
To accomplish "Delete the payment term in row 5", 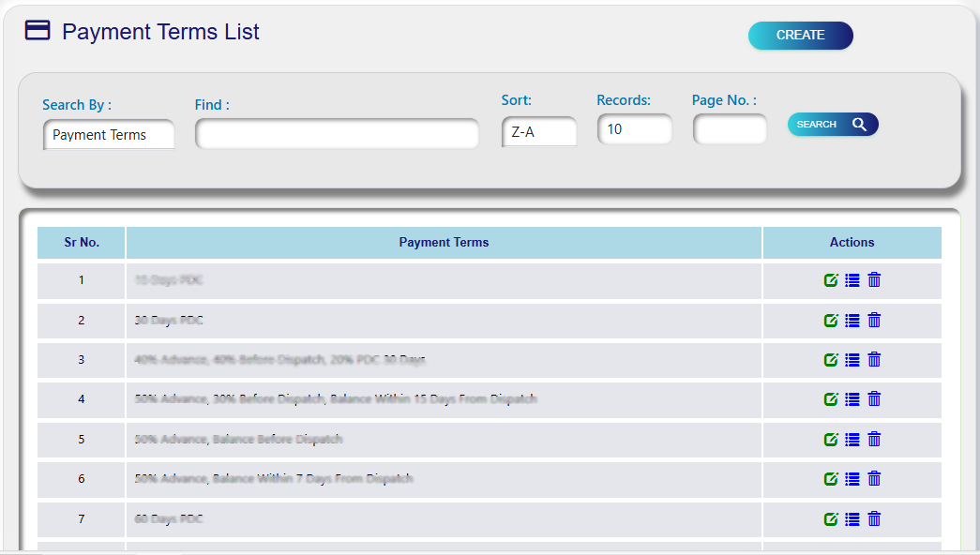I will [x=874, y=439].
